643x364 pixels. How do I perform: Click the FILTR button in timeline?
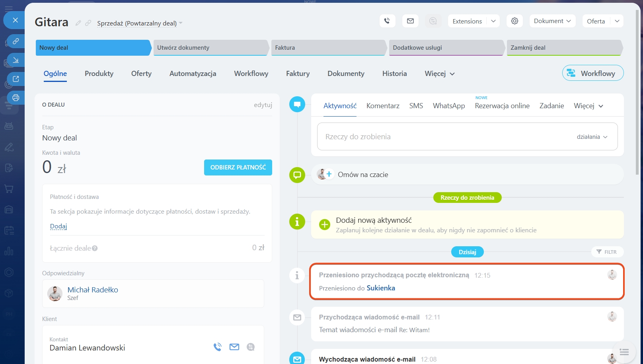click(x=607, y=252)
